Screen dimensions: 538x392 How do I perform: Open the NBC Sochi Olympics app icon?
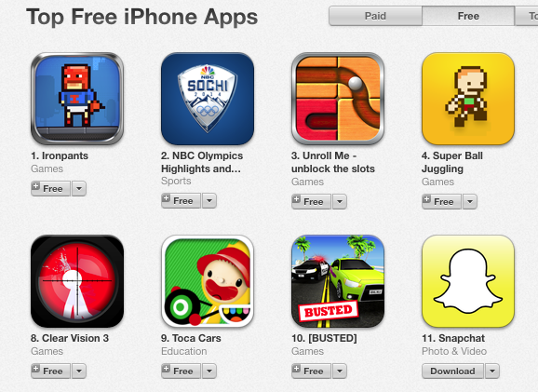pos(208,99)
